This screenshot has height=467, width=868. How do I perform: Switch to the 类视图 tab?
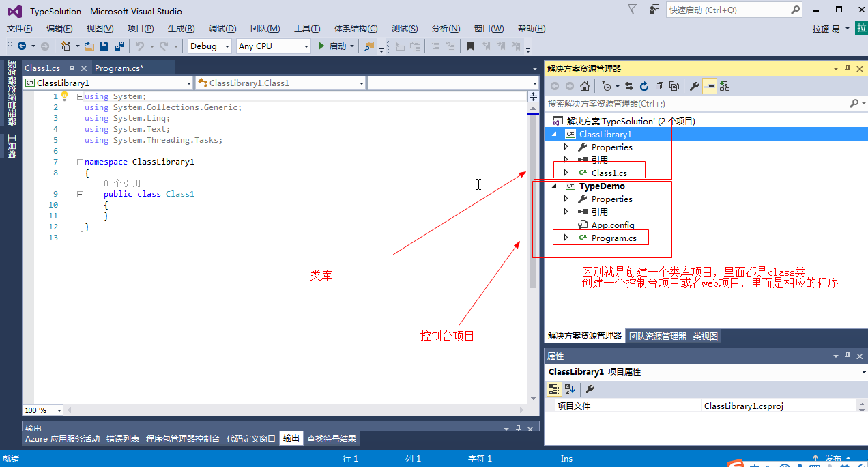pos(706,336)
